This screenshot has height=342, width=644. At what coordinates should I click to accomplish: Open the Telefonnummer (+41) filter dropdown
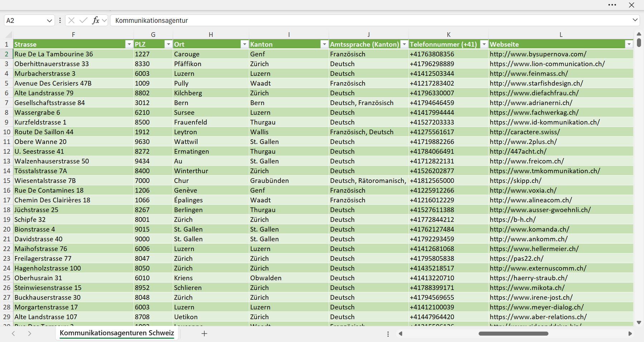click(x=484, y=44)
